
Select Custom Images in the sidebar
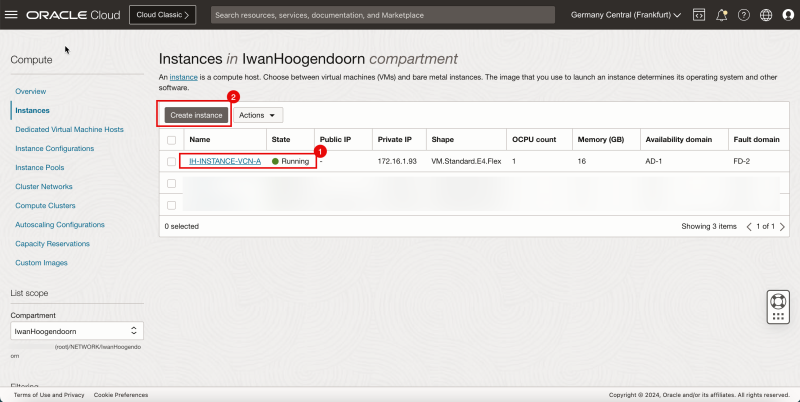(x=42, y=262)
